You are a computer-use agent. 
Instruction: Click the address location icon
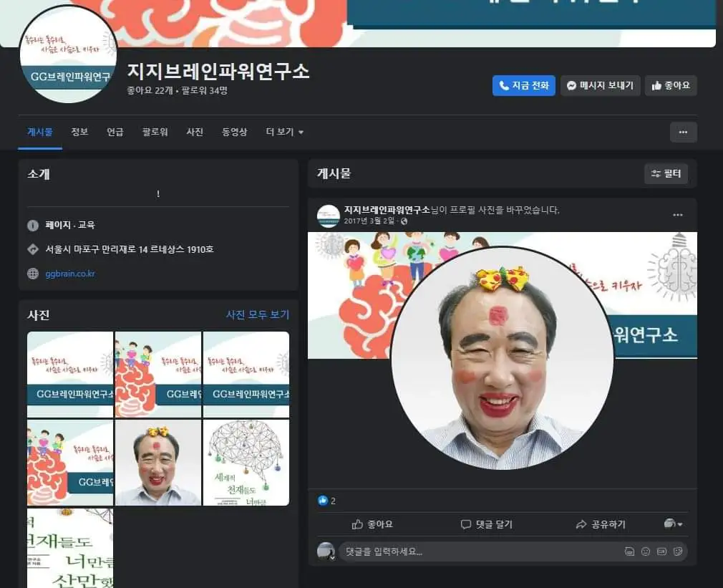(33, 249)
